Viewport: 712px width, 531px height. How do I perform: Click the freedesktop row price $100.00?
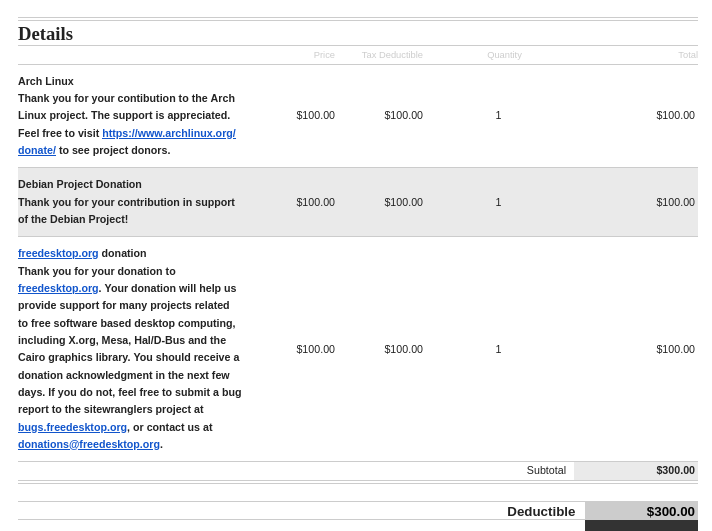click(x=316, y=349)
